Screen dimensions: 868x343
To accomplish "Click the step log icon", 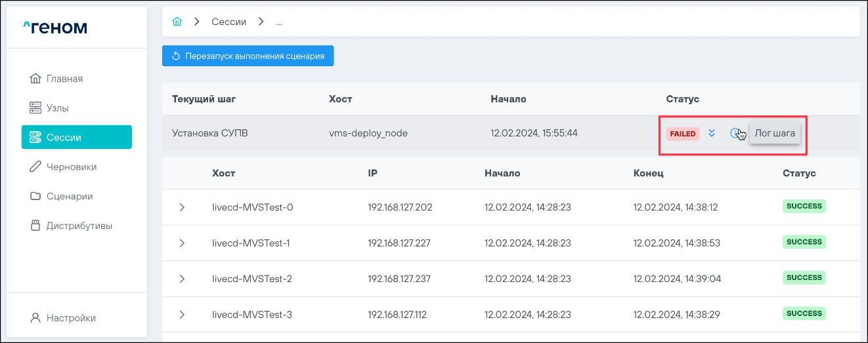I will pyautogui.click(x=735, y=133).
